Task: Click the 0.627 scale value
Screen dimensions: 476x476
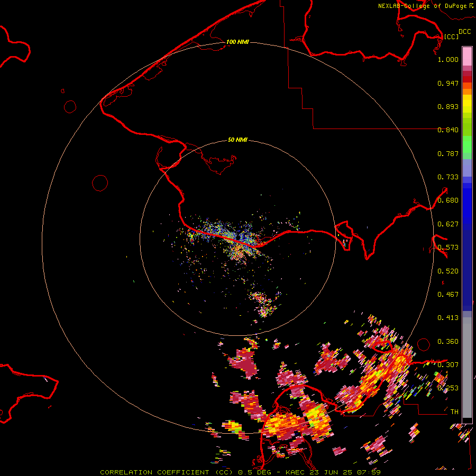Action: tap(448, 224)
